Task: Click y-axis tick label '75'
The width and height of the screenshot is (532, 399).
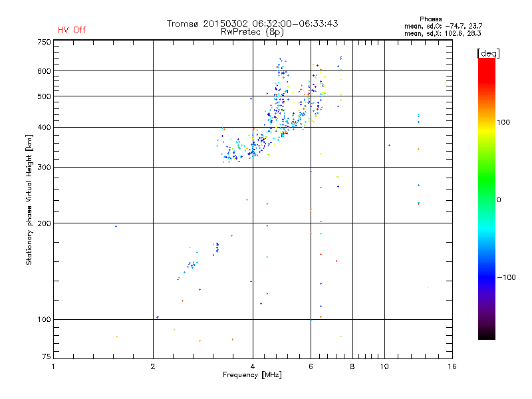Action: (x=47, y=356)
